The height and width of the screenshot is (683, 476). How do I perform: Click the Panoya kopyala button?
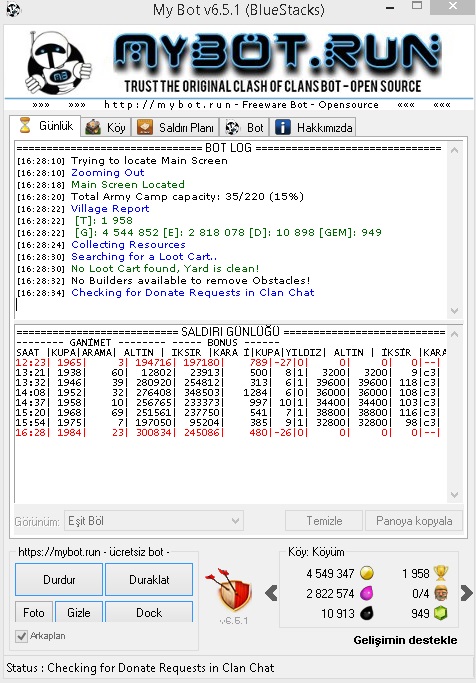click(x=414, y=521)
